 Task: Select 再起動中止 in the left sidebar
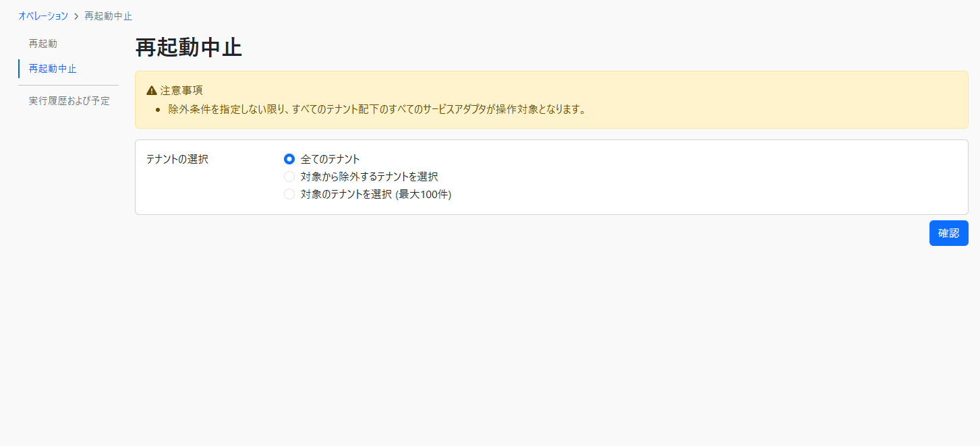tap(53, 69)
